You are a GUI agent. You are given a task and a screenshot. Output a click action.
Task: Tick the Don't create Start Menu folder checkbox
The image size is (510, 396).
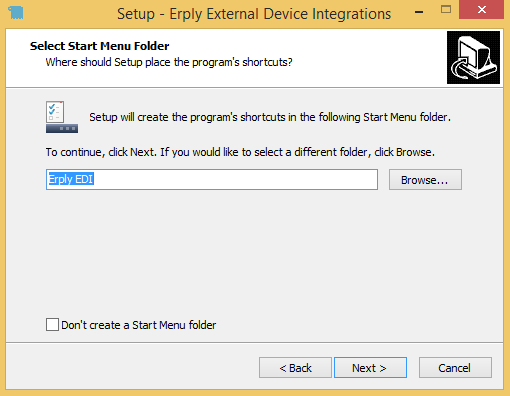pos(52,324)
